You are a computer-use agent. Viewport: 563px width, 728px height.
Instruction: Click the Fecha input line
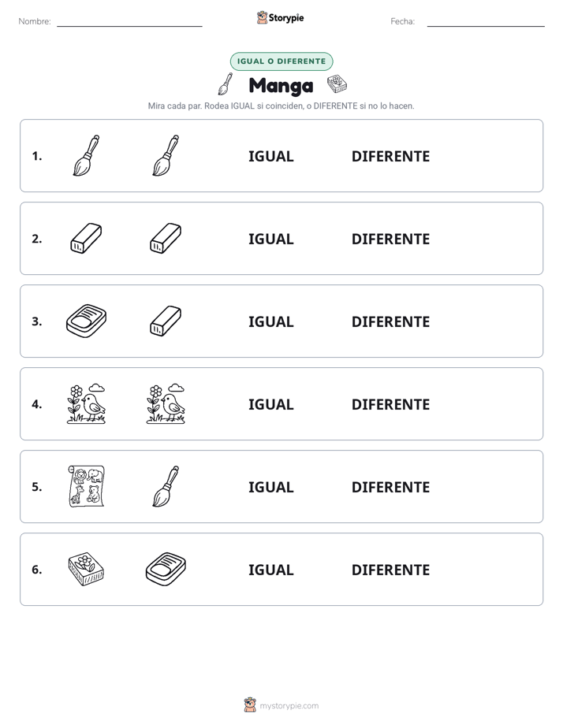(486, 21)
